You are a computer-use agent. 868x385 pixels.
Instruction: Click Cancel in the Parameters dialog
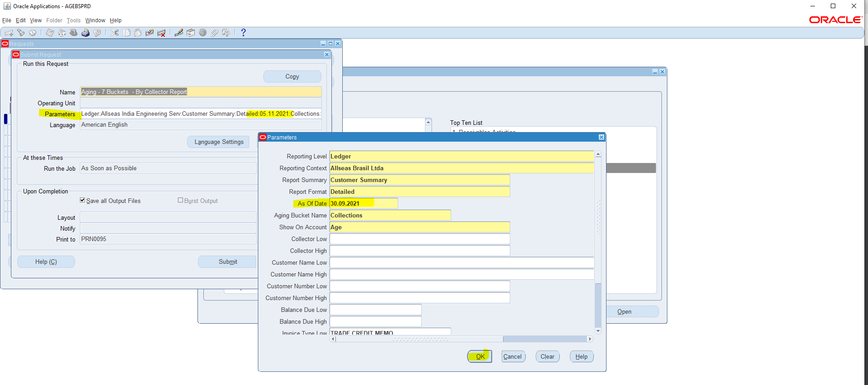[x=513, y=356]
